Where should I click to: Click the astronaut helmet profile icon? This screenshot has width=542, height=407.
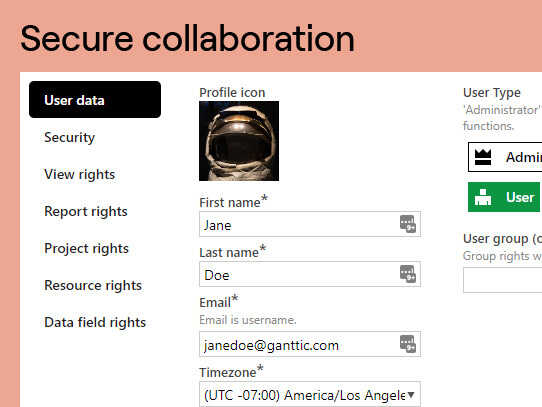[239, 141]
